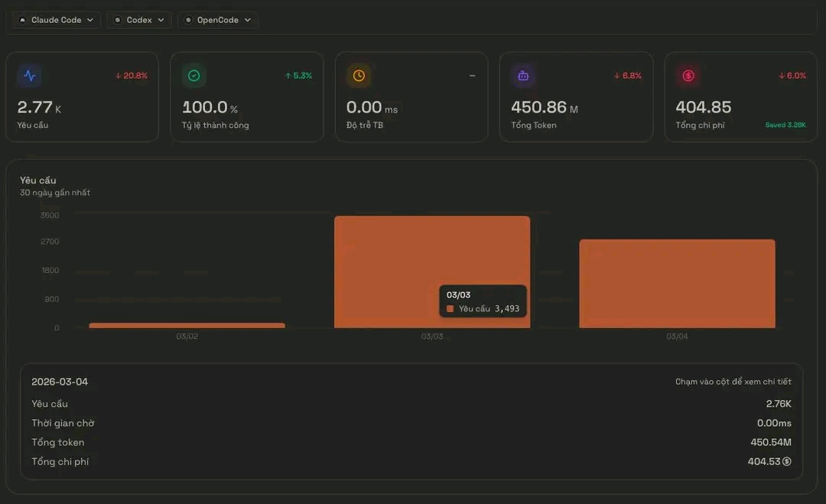Click the green checkmark icon on Tỷ lệ thành công
This screenshot has width=826, height=504.
click(x=193, y=76)
